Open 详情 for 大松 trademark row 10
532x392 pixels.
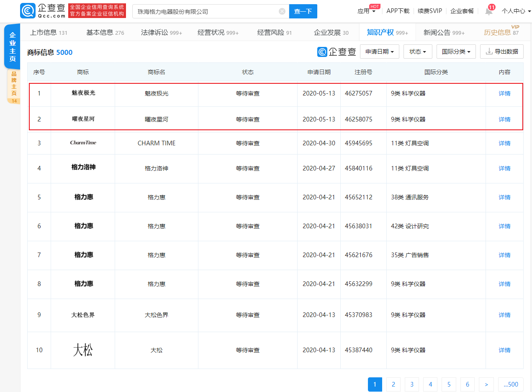tap(504, 350)
